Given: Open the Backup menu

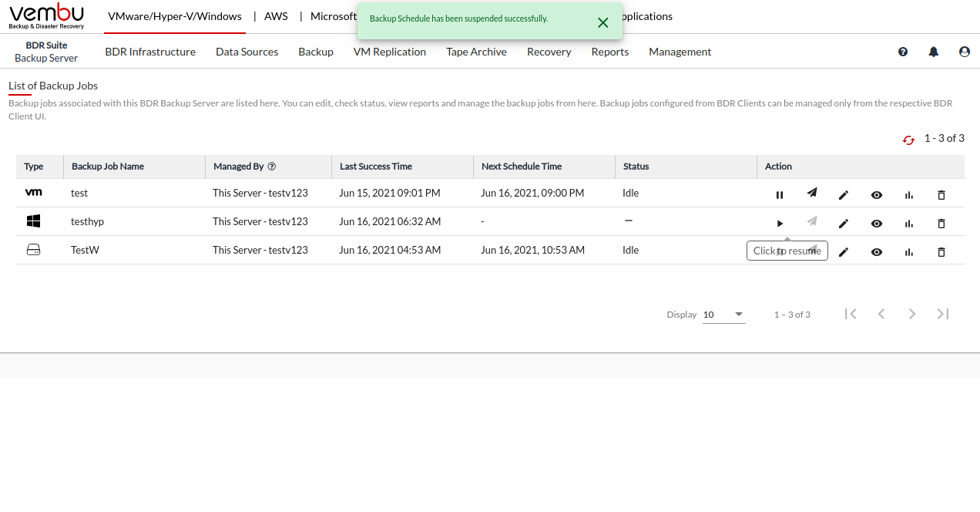Looking at the screenshot, I should coord(316,52).
